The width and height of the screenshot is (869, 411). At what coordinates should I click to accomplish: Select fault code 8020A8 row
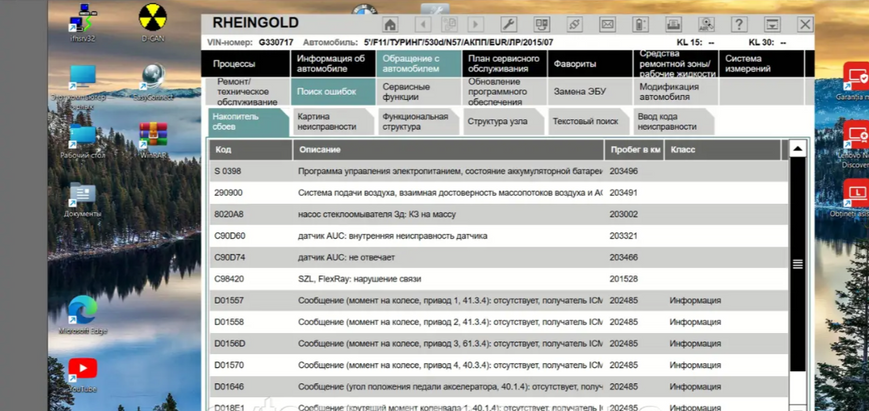tap(498, 214)
